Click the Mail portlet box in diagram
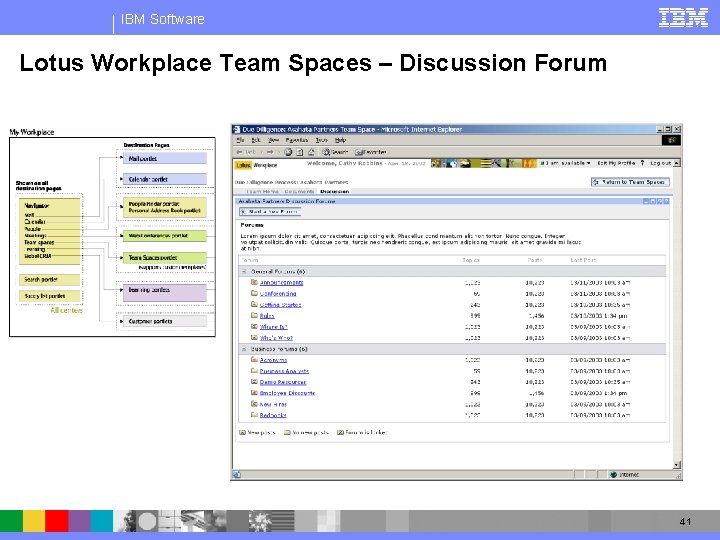Image resolution: width=720 pixels, height=540 pixels. coord(164,158)
